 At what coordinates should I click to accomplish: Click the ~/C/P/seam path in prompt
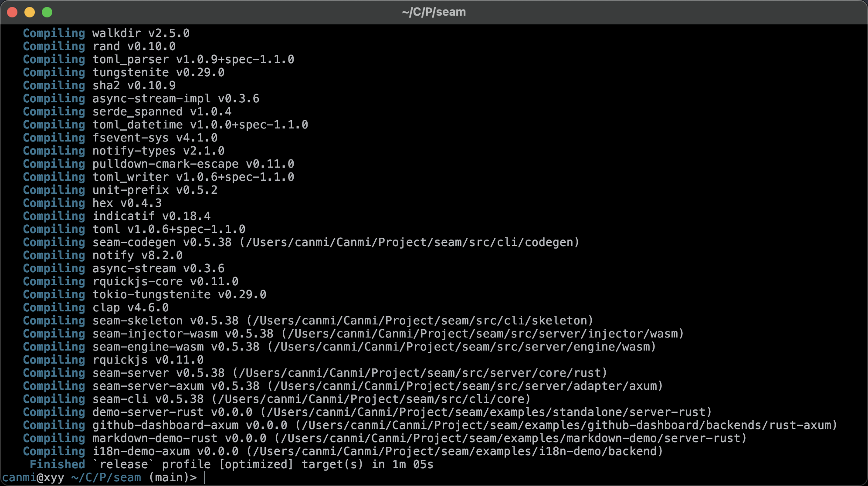(x=106, y=478)
